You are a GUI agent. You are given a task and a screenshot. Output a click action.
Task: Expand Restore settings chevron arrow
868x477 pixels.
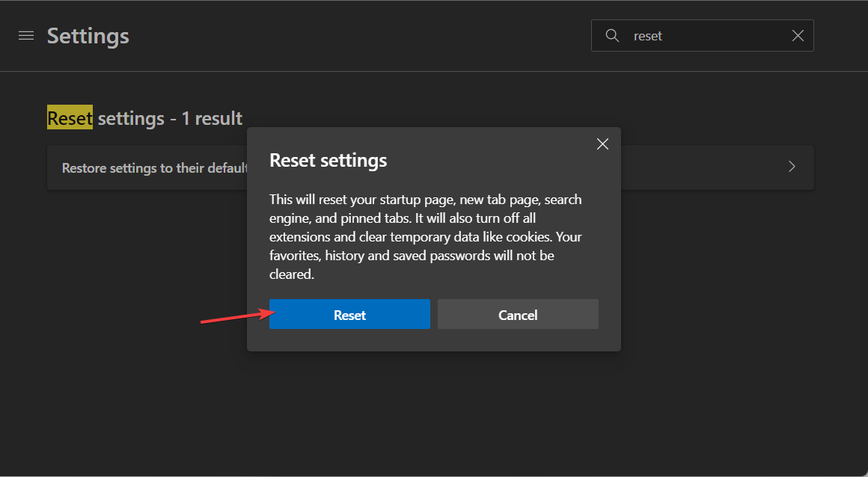click(792, 167)
